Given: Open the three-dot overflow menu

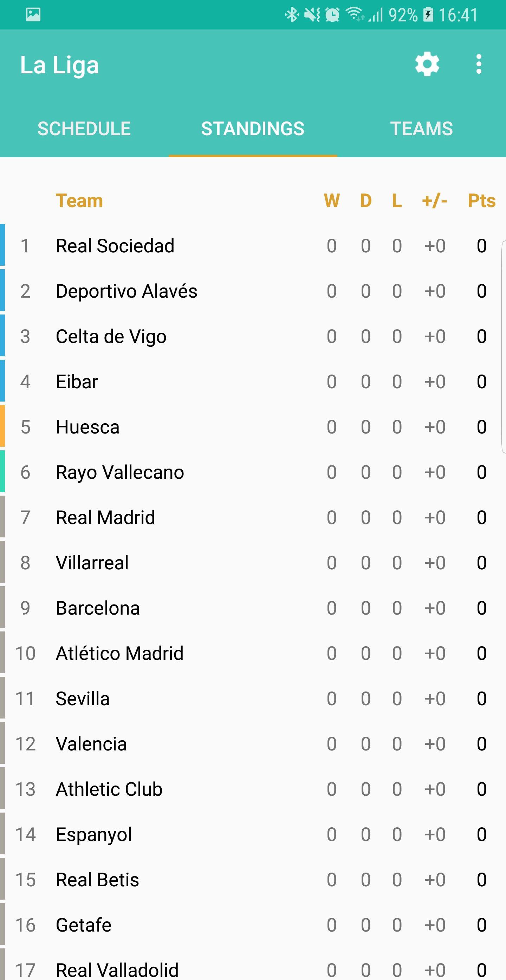Looking at the screenshot, I should pos(479,64).
